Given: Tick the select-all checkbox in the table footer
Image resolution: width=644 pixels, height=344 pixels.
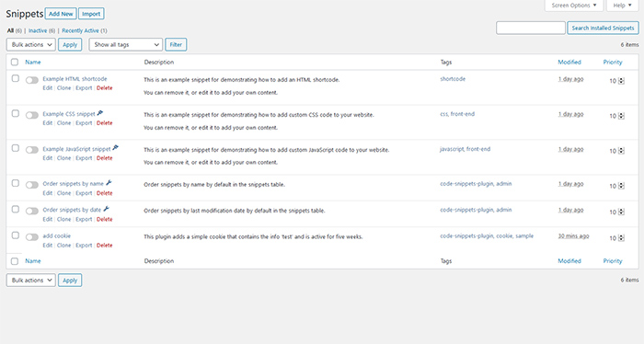Looking at the screenshot, I should (x=15, y=261).
